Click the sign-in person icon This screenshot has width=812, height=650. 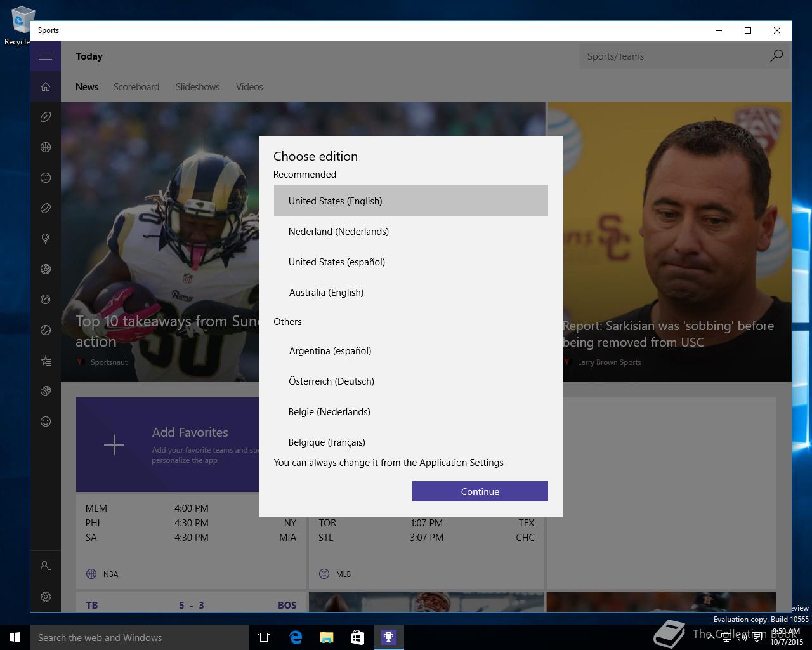(46, 566)
